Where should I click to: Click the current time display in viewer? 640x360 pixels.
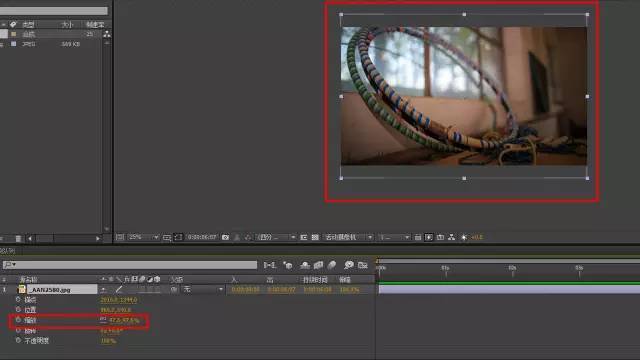click(202, 237)
